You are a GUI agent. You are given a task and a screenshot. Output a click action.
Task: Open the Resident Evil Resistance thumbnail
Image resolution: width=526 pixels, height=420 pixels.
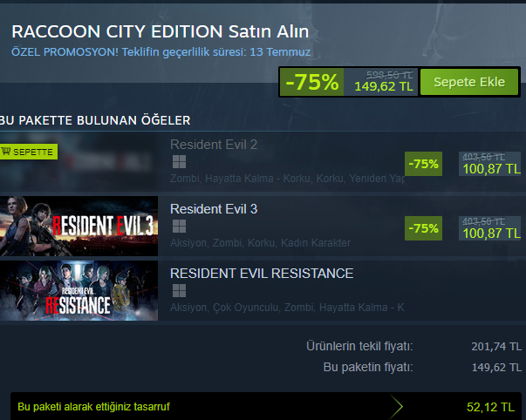click(x=79, y=290)
